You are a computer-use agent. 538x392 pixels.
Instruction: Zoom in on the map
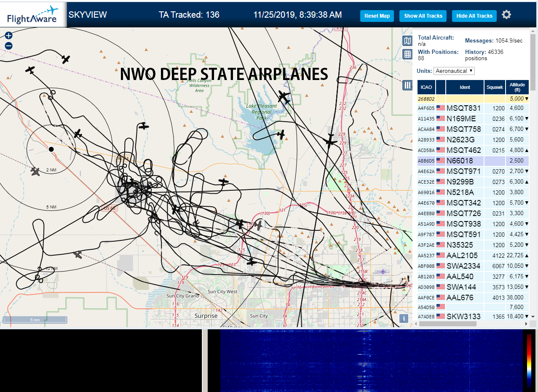(x=8, y=35)
